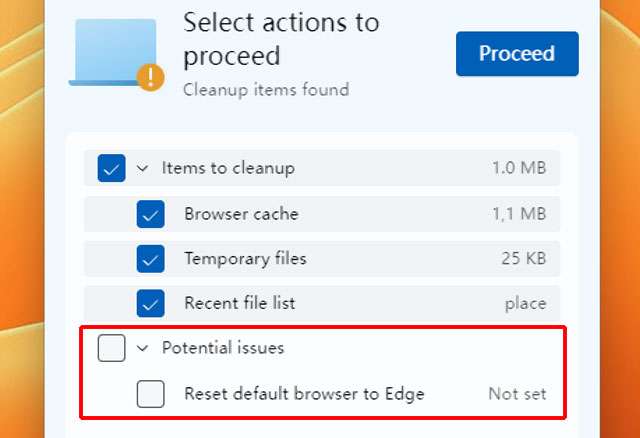The image size is (640, 438).
Task: Click the laptop cleanup icon
Action: [115, 52]
